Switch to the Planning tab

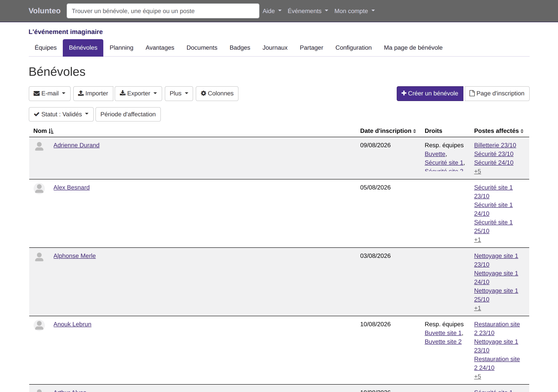[122, 48]
